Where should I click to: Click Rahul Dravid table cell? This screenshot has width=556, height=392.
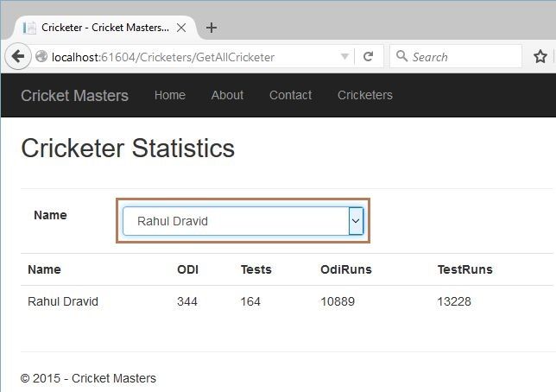[63, 301]
